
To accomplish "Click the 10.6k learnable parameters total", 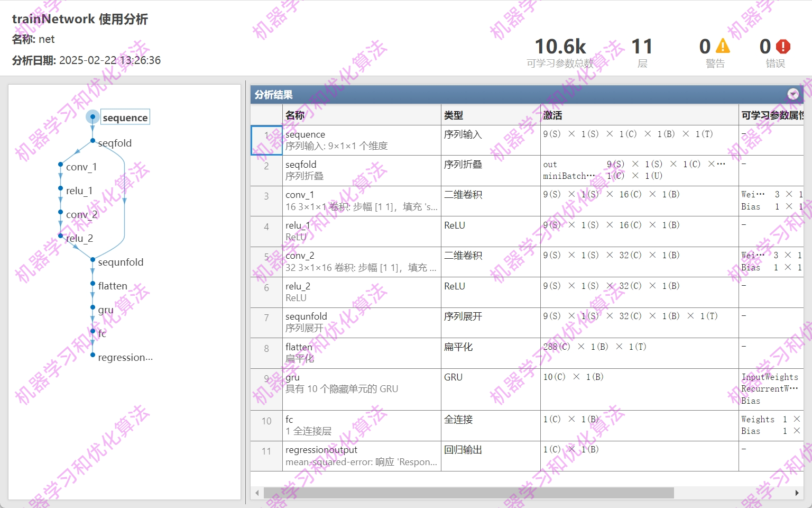I will pos(560,47).
